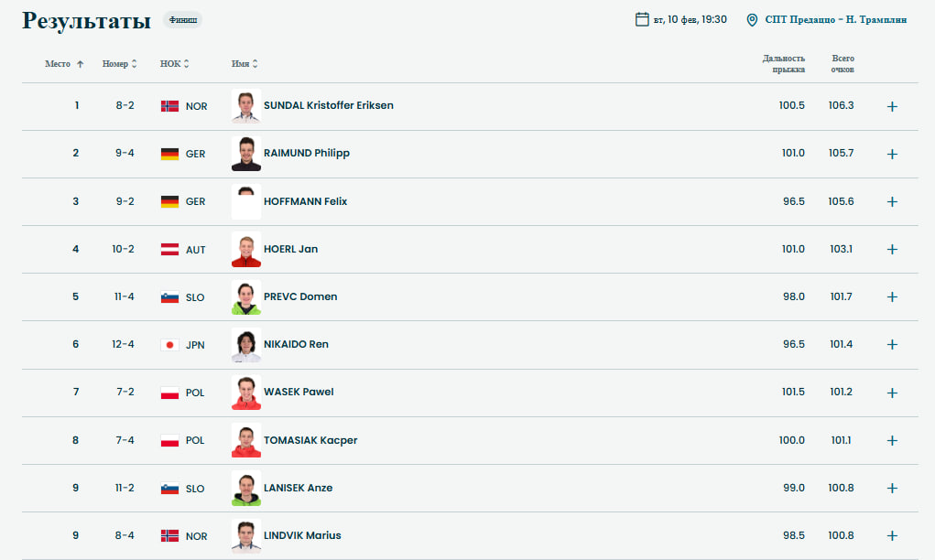Expand details for LINDVIK Marius row

coord(892,535)
